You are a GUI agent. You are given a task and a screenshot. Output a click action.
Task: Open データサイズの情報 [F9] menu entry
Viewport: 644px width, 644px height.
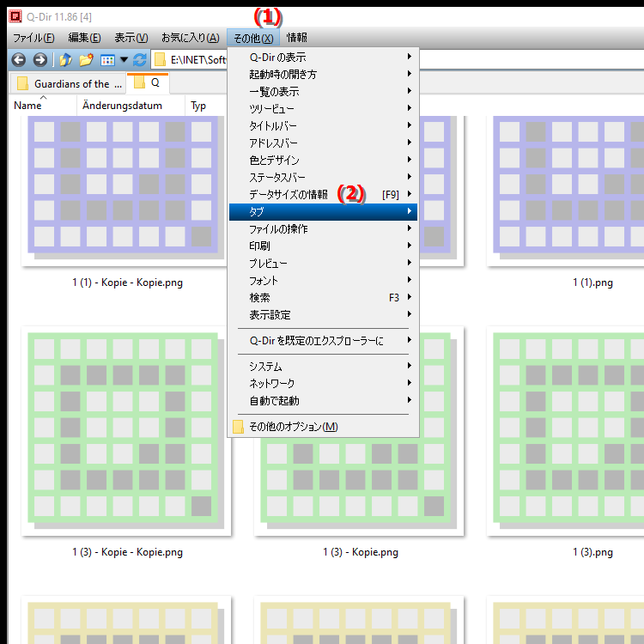(x=323, y=195)
